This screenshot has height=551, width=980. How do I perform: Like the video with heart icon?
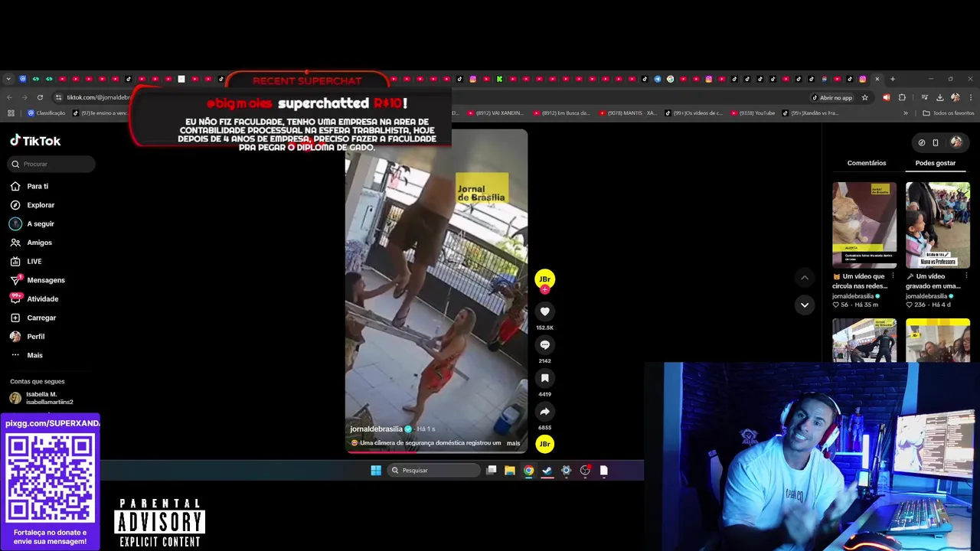click(x=544, y=311)
